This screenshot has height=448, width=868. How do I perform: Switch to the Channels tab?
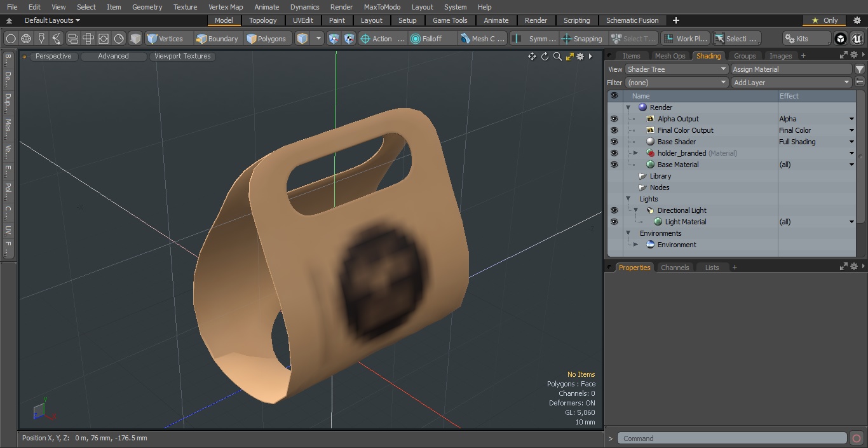point(675,268)
